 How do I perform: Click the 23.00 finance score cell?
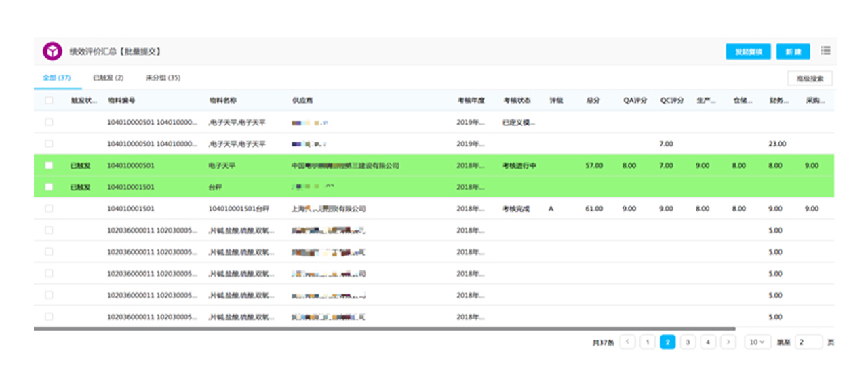coord(777,144)
